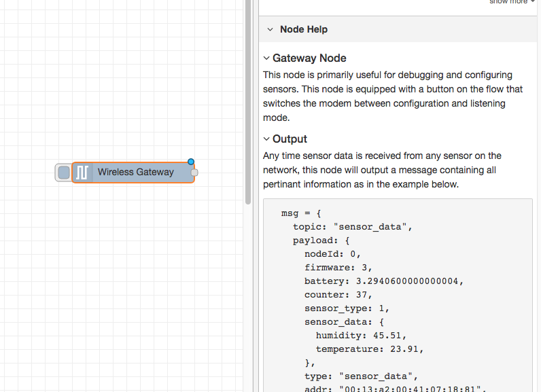Screen dimensions: 541x392
Task: Click the Wireless Gateway pulse-wave icon
Action: tap(82, 173)
